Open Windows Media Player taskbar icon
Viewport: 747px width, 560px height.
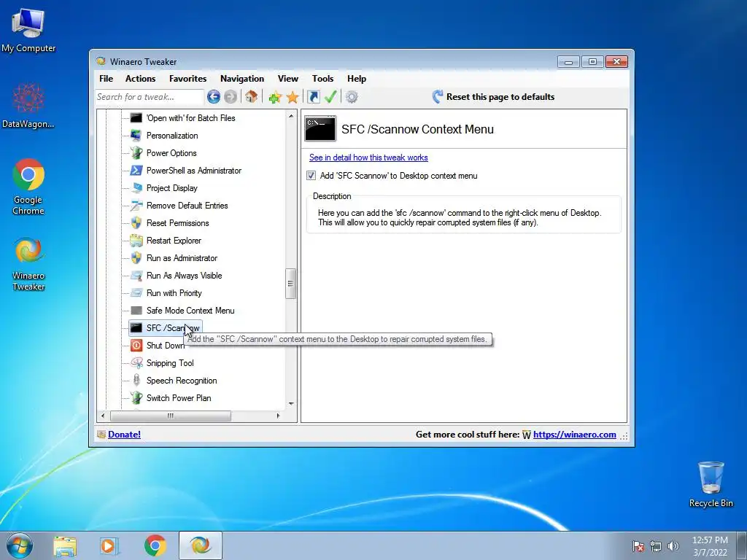coord(109,546)
